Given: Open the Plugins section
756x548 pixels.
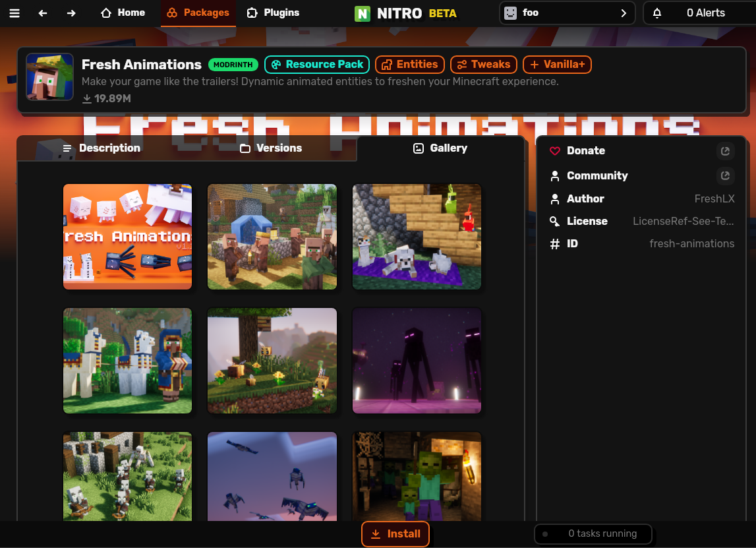Looking at the screenshot, I should (x=273, y=13).
